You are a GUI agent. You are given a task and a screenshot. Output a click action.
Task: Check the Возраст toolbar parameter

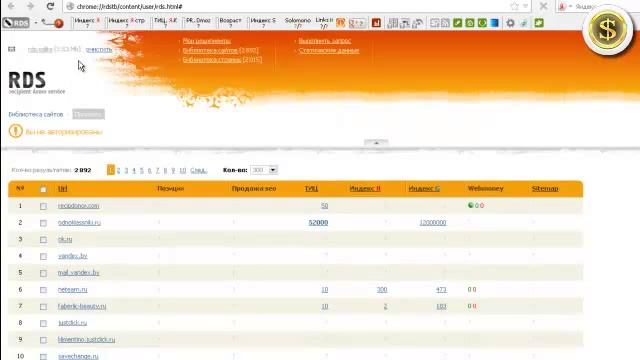[x=230, y=23]
